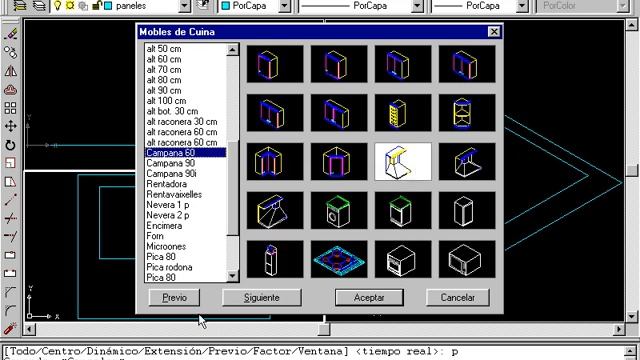This screenshot has height=360, width=640.
Task: Confirm selection with the Aceptar button
Action: 369,298
